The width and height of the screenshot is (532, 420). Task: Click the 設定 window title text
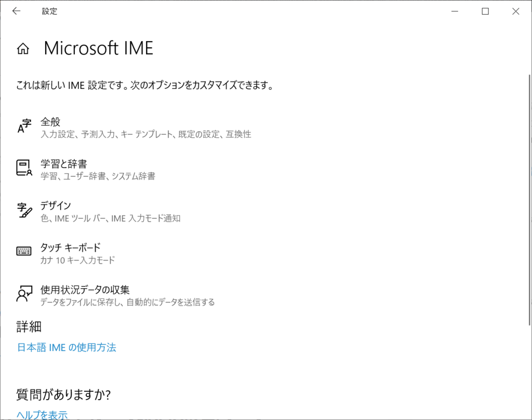coord(49,11)
